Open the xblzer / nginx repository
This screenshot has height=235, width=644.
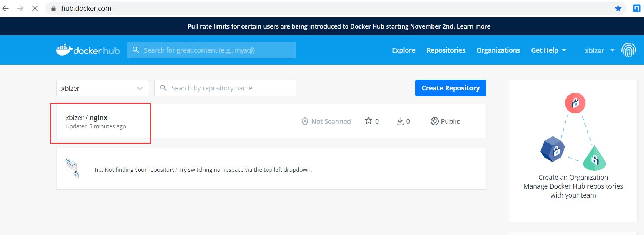click(86, 118)
